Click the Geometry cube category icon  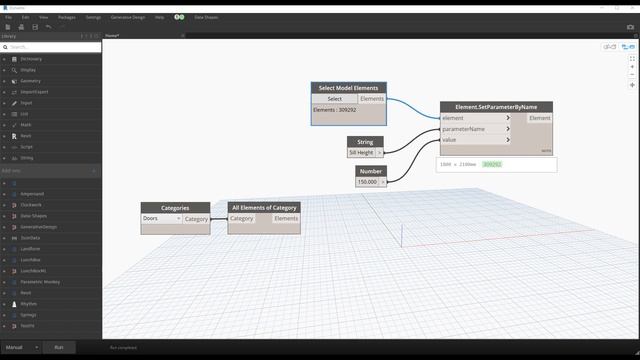click(x=14, y=81)
